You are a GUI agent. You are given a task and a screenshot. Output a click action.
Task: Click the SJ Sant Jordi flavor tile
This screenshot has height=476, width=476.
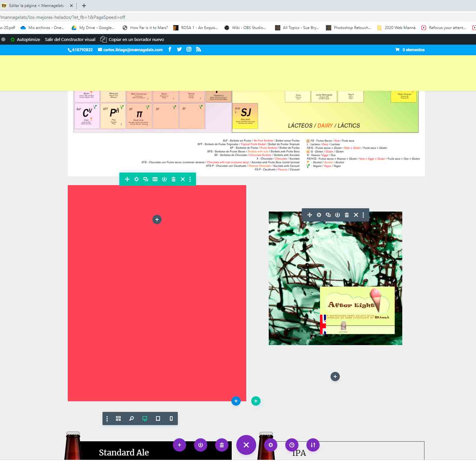(245, 116)
